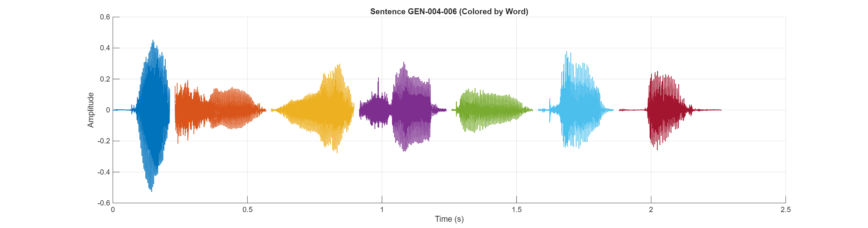
Task: Select the 'Amplitude' y-axis label
Action: 91,110
